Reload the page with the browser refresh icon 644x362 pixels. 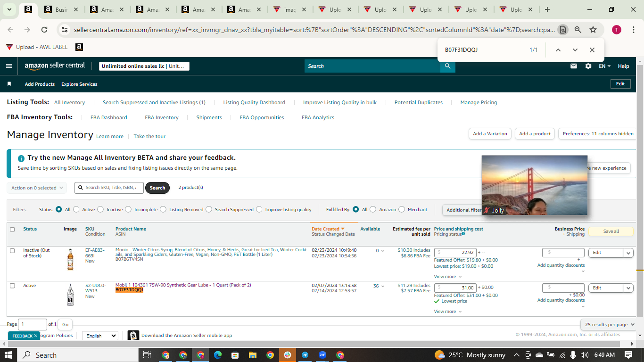coord(44,30)
